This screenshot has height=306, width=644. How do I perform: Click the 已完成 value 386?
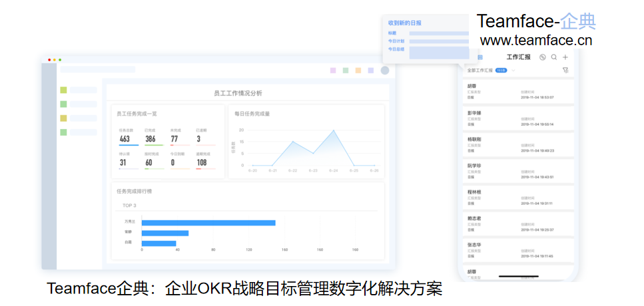151,139
